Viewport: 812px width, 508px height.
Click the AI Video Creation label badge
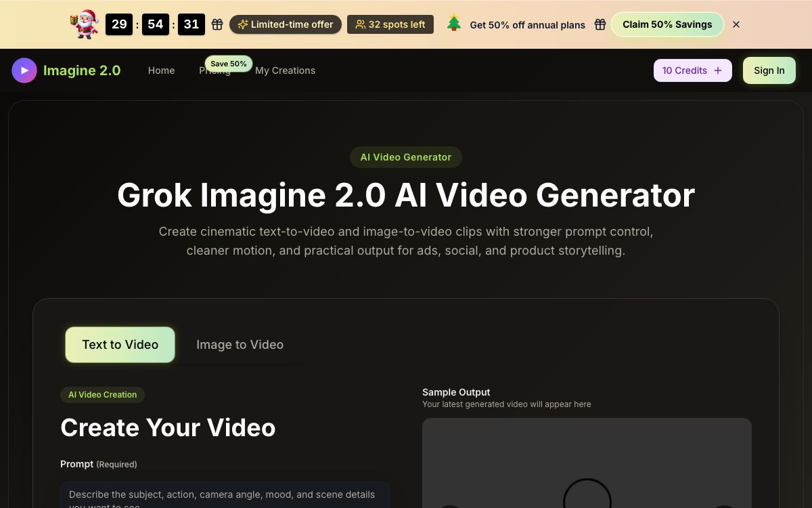[x=103, y=395]
